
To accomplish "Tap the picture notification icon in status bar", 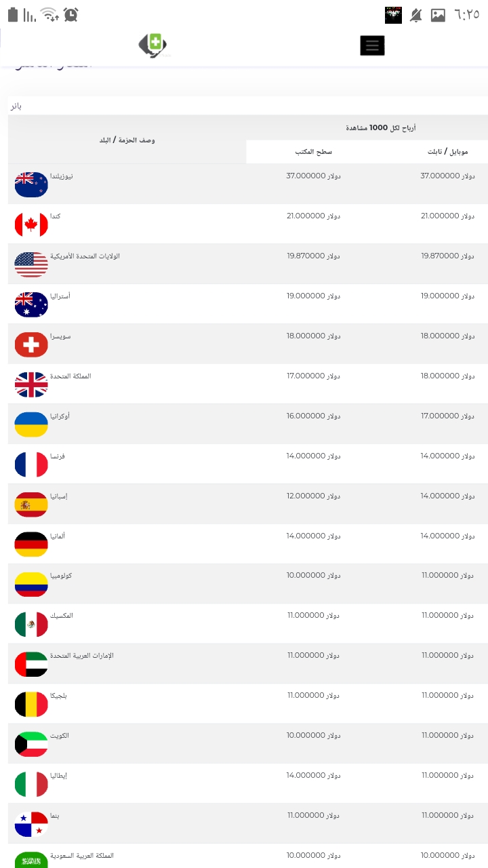I will point(438,15).
